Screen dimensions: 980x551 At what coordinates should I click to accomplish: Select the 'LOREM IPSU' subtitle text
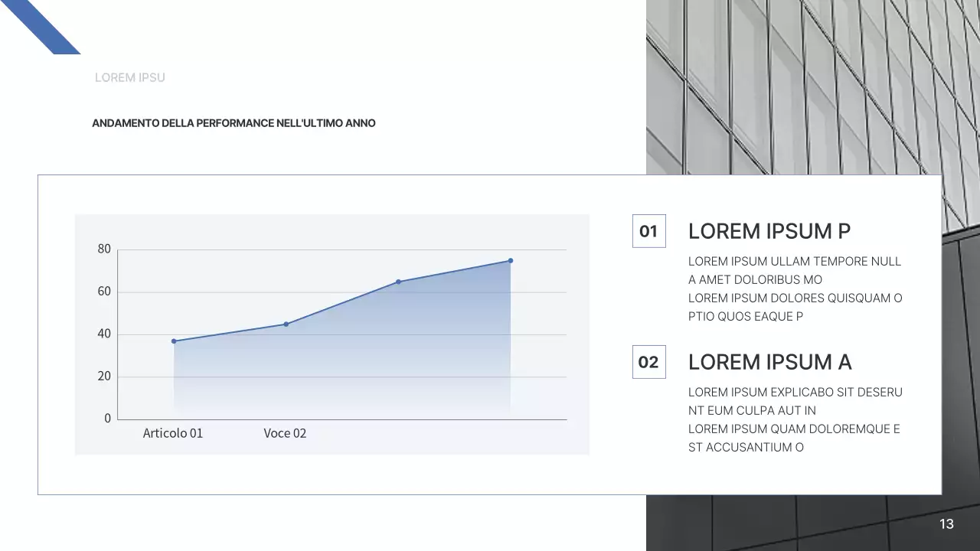tap(129, 77)
